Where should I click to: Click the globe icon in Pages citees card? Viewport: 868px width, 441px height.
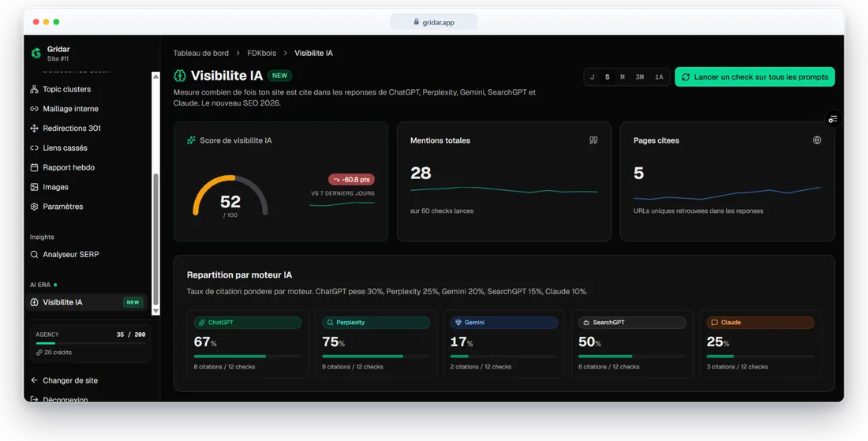[x=817, y=140]
